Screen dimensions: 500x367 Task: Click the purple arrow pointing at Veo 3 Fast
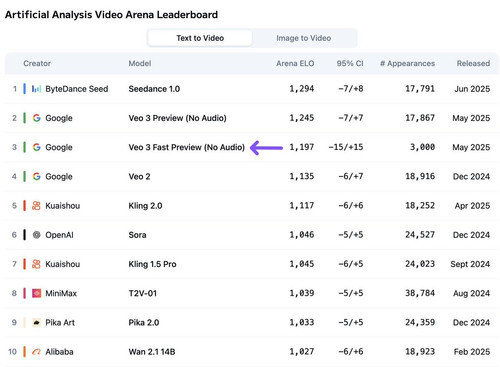[x=266, y=148]
